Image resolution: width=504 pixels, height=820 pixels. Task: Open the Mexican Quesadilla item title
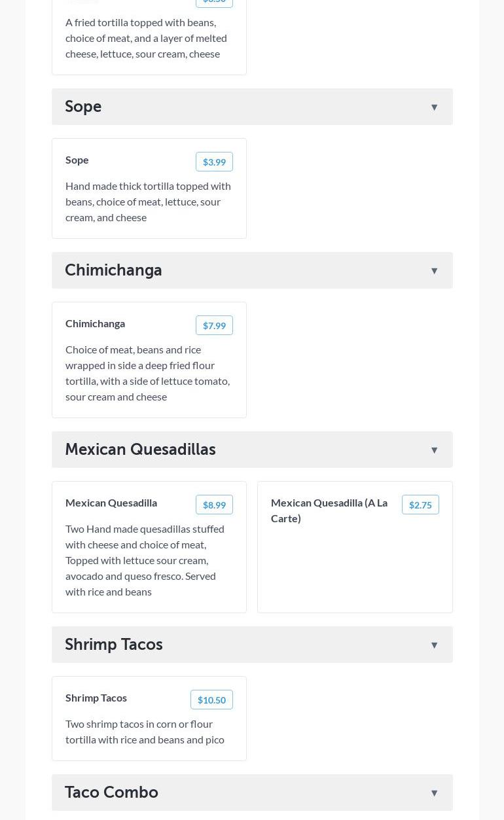(x=111, y=503)
